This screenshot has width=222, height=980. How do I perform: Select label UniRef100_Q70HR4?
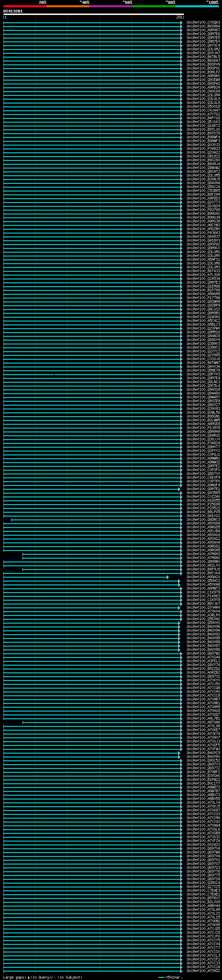[203, 607]
